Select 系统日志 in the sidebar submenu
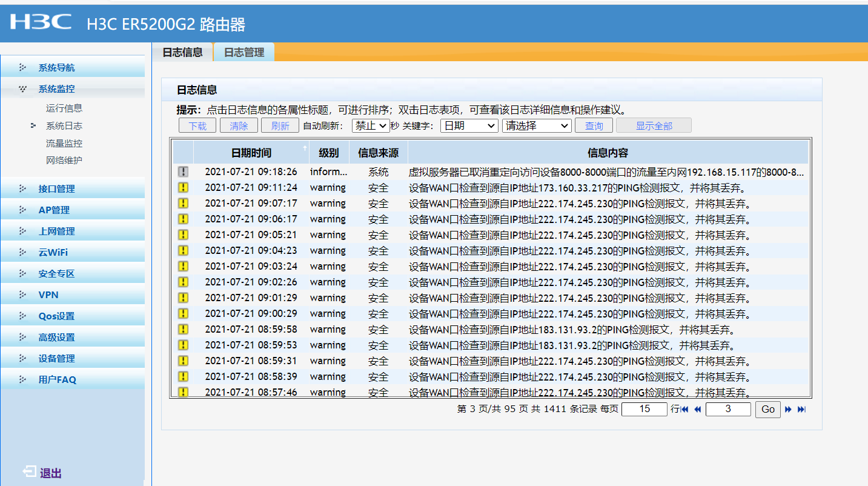868x486 pixels. (x=64, y=126)
